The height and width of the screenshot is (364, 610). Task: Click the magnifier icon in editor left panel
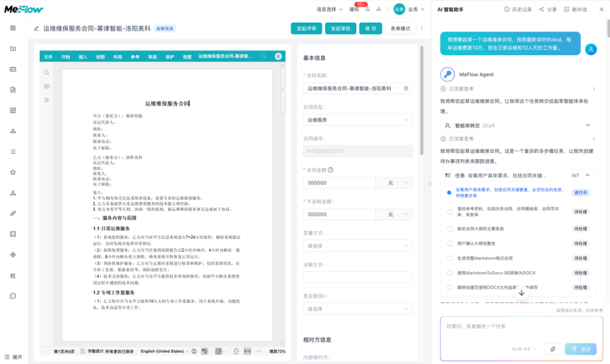[47, 73]
